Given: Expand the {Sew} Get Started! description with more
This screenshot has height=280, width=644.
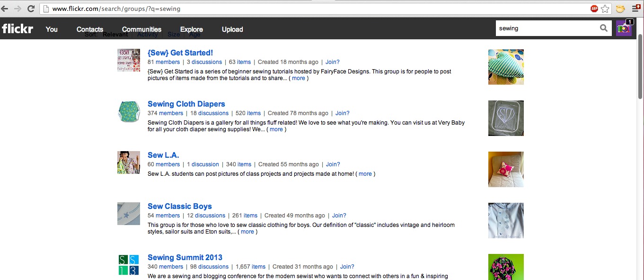Looking at the screenshot, I should (x=299, y=78).
